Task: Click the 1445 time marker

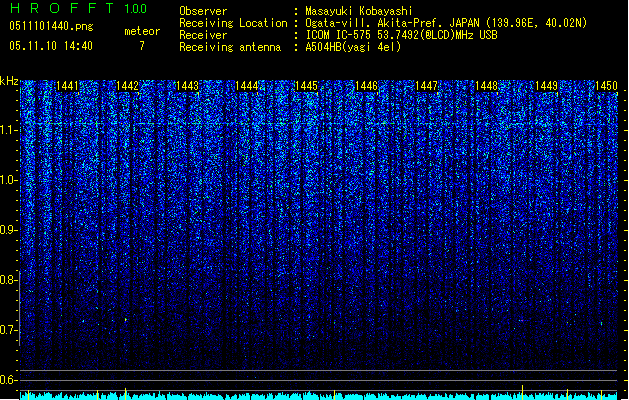Action: [x=306, y=86]
